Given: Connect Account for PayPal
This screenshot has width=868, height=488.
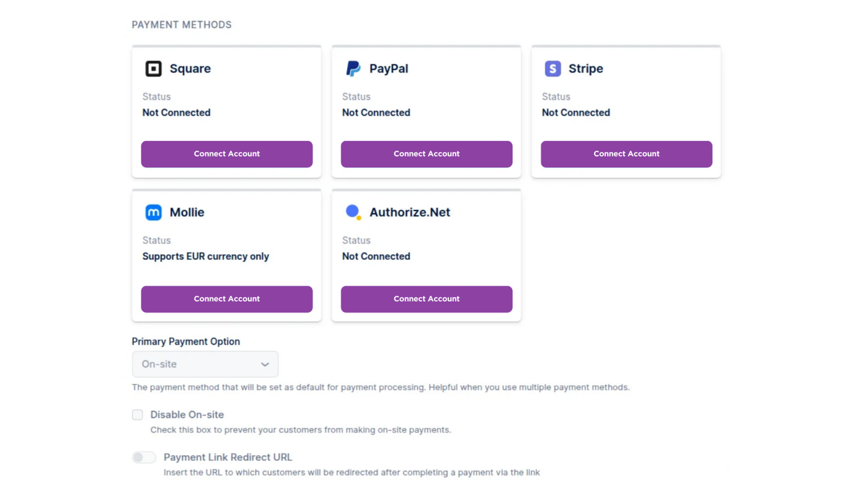Looking at the screenshot, I should point(426,154).
